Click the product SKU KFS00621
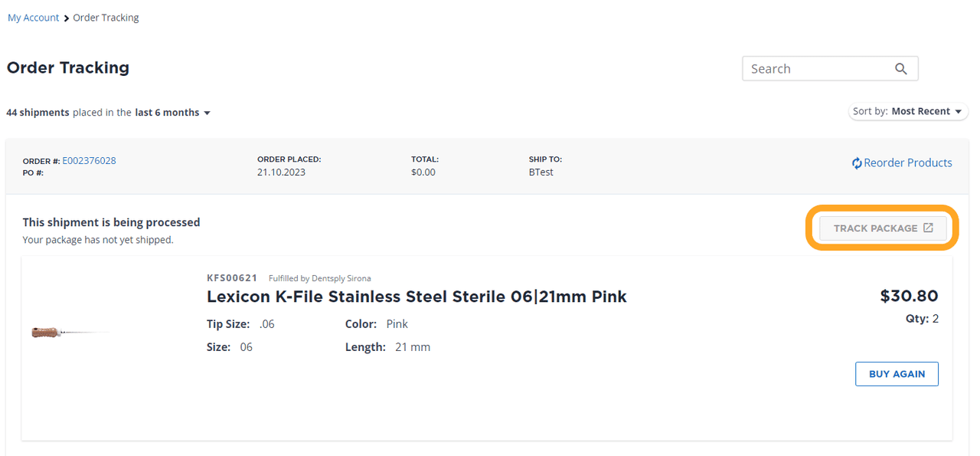Screen dimensions: 980x456 point(232,278)
